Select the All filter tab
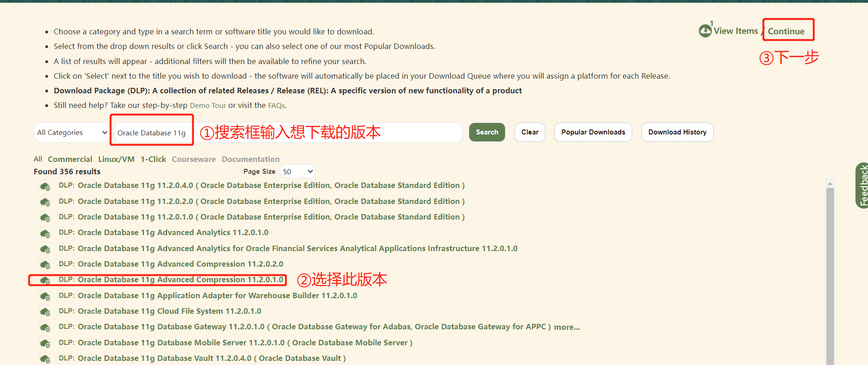Image resolution: width=868 pixels, height=365 pixels. coord(38,159)
